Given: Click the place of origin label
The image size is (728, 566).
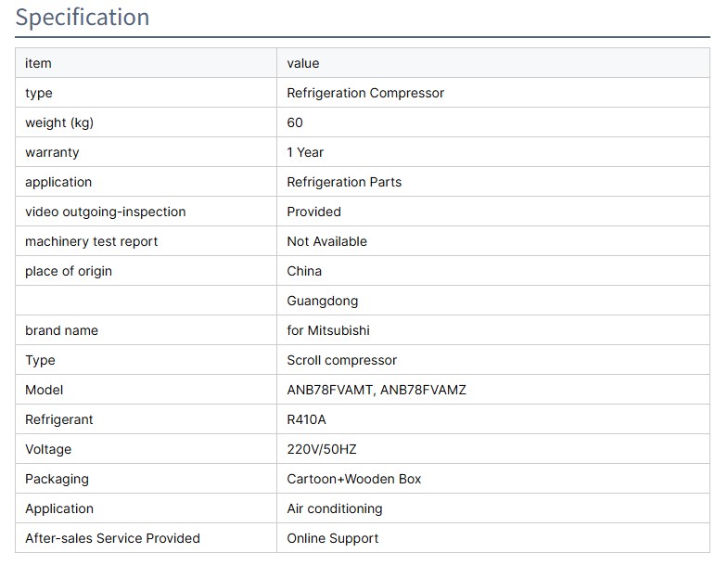Looking at the screenshot, I should click(x=69, y=271).
